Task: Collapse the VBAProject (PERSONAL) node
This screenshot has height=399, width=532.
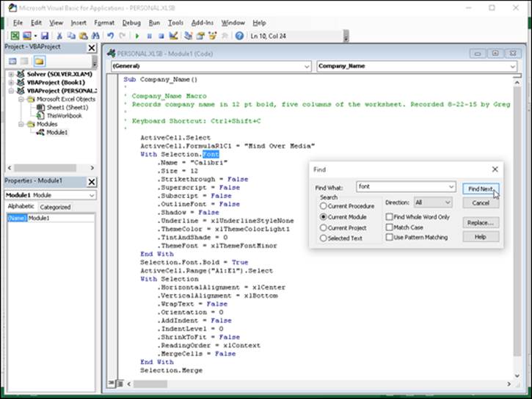Action: 11,91
